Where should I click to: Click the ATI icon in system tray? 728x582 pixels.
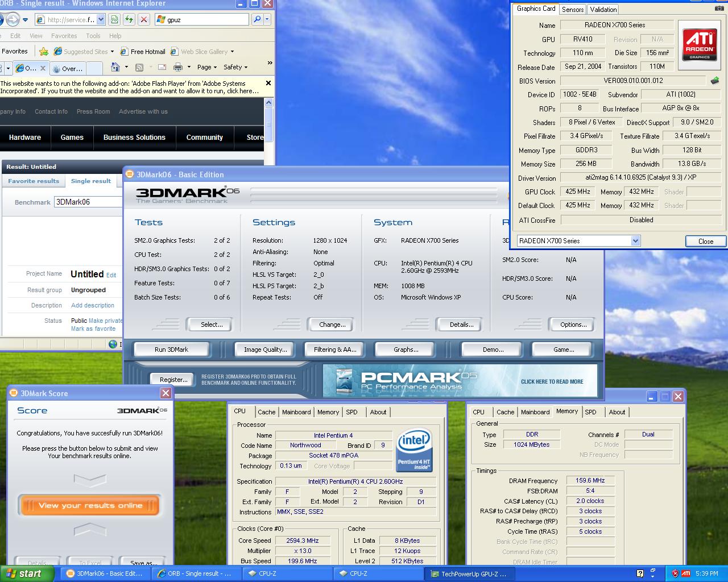[x=686, y=573]
